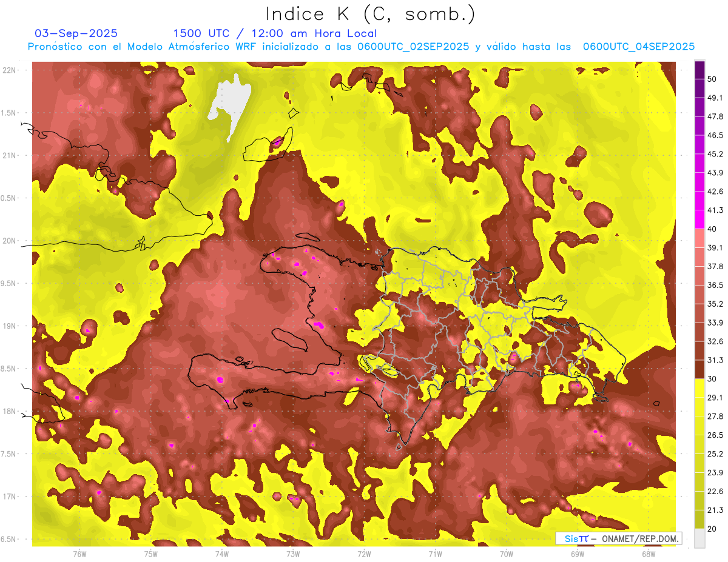Click the colorbar value 43.9
The width and height of the screenshot is (728, 562).
pos(715,173)
